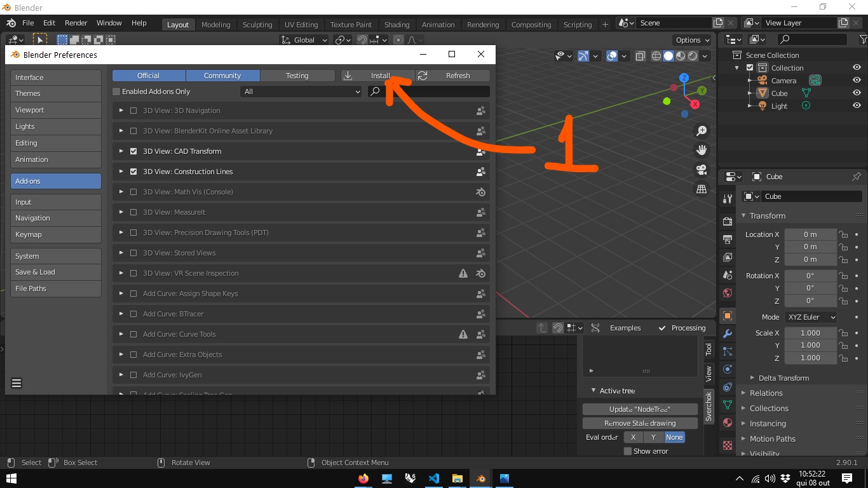
Task: Click the Update "NodeTree" button
Action: 639,409
